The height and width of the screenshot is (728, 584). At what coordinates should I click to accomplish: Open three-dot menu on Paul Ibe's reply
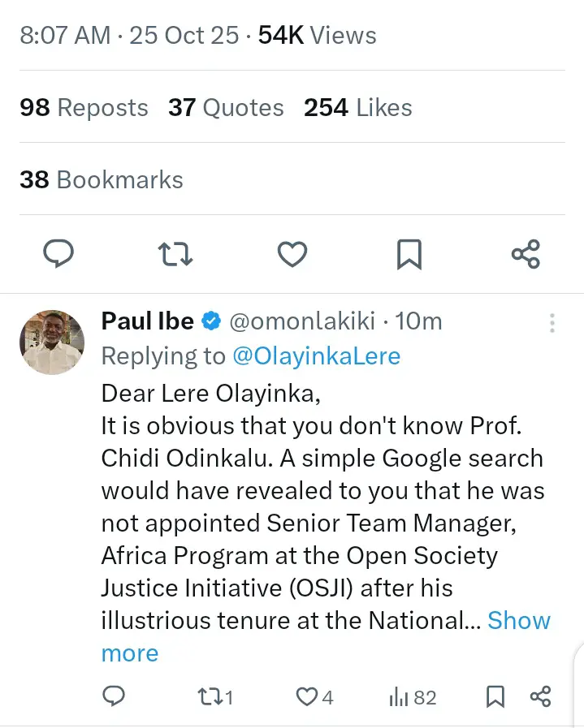pyautogui.click(x=552, y=323)
